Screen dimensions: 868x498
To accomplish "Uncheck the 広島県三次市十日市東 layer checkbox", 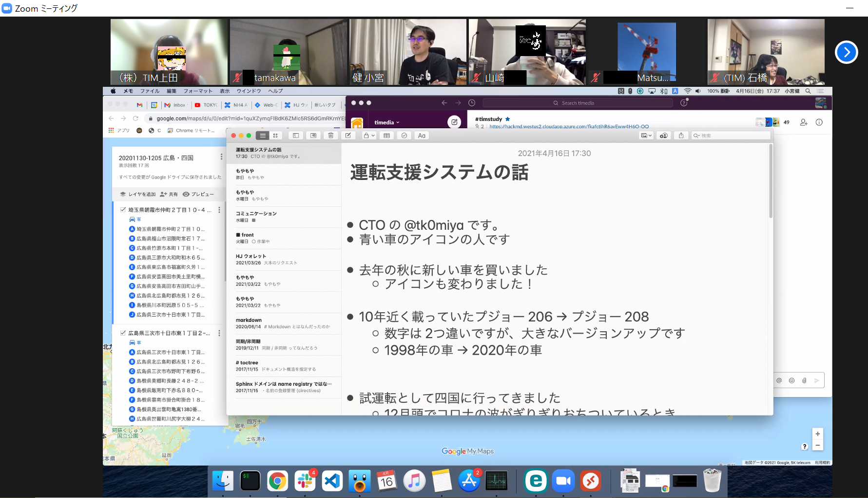I will (123, 333).
